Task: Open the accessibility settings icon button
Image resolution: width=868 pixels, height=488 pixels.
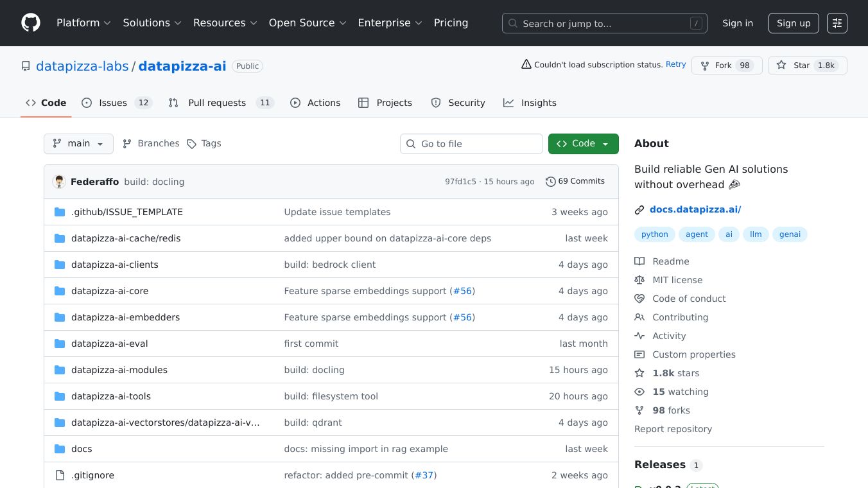Action: (x=837, y=23)
